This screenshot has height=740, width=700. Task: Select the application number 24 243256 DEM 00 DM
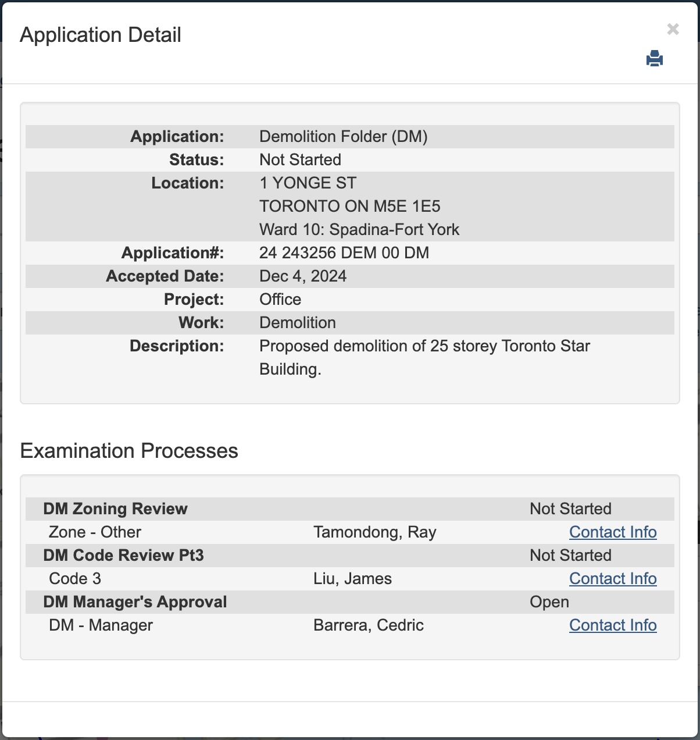point(344,253)
